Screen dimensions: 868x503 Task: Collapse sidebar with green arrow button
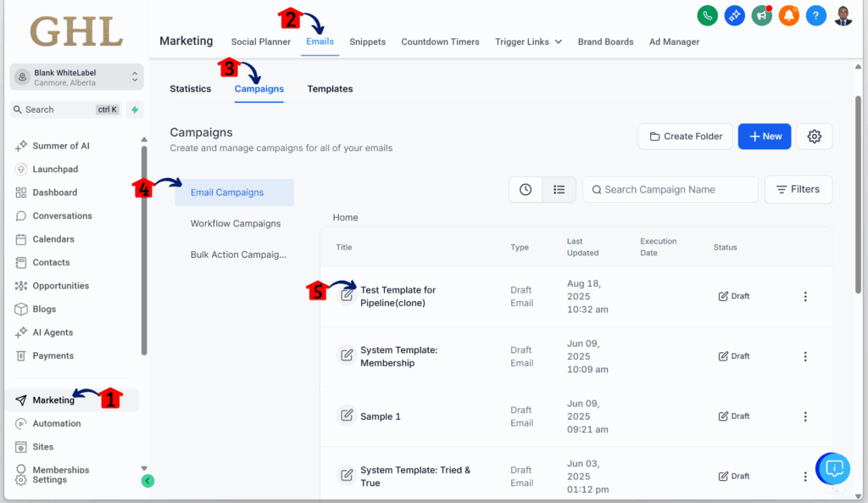coord(147,481)
